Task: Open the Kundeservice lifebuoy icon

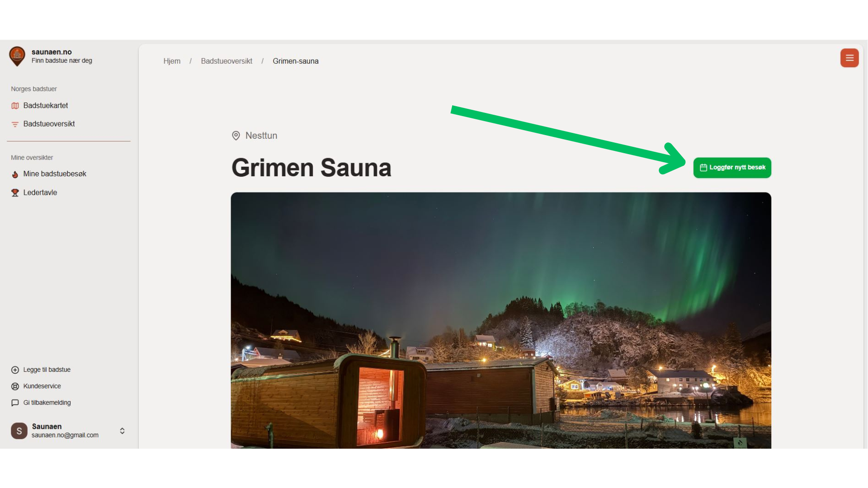Action: point(15,386)
